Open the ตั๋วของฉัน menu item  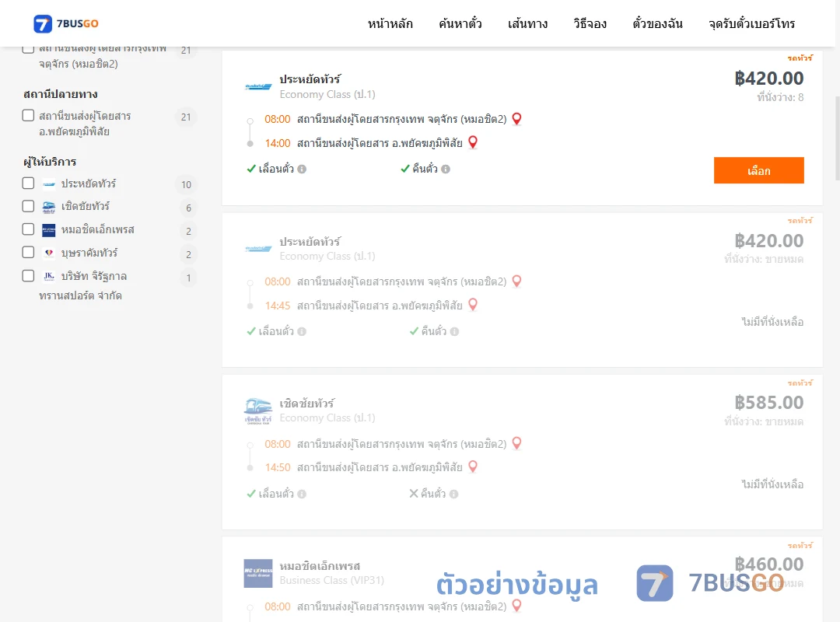pos(657,24)
